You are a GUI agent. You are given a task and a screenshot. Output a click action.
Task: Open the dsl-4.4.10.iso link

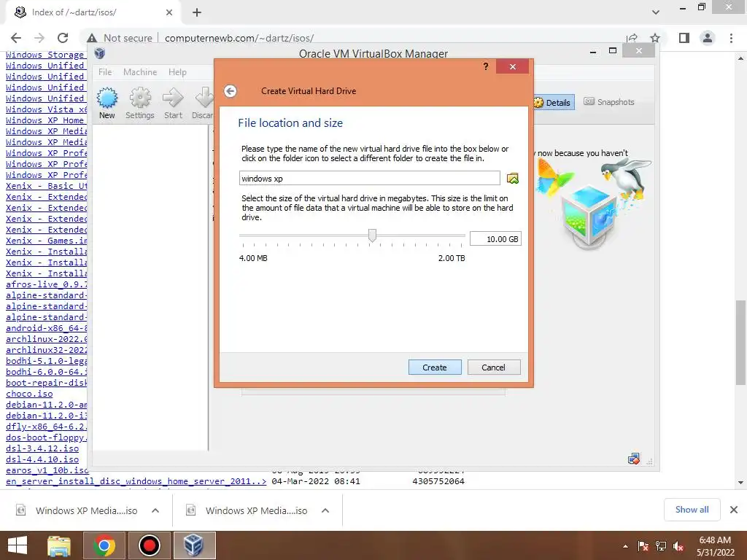[42, 459]
